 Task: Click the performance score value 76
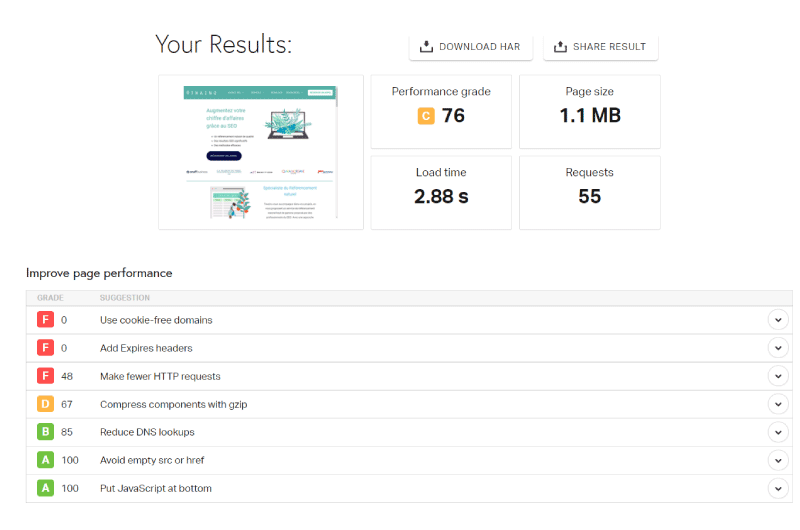tap(453, 116)
